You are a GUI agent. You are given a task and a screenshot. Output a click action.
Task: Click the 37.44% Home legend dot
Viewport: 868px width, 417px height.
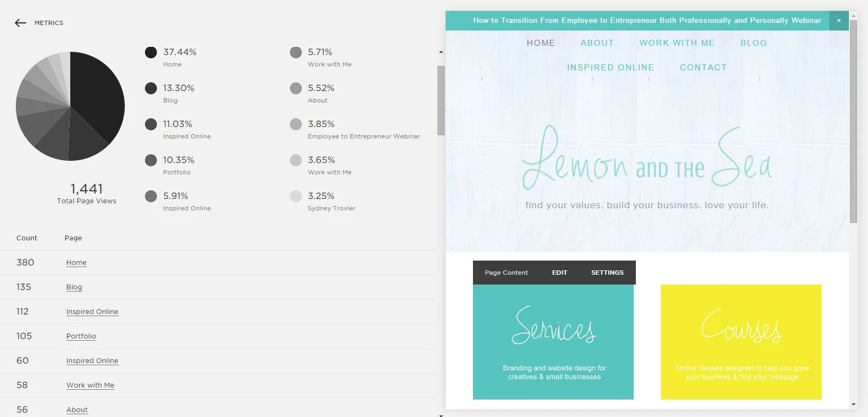[x=151, y=52]
